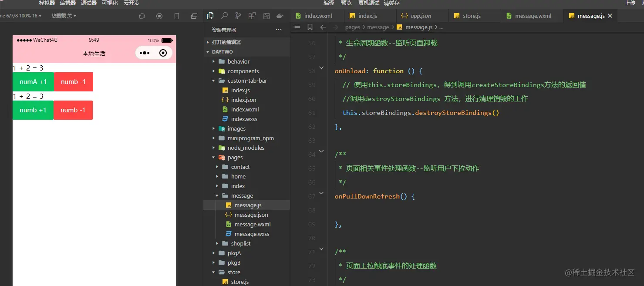
Task: Go back using the left arrow icon
Action: point(323,27)
